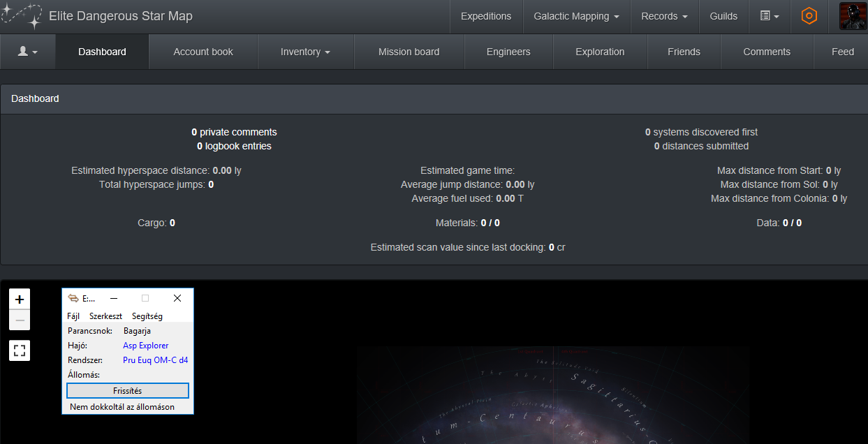This screenshot has width=868, height=444.
Task: Click the Cargo: 0 text
Action: click(156, 223)
